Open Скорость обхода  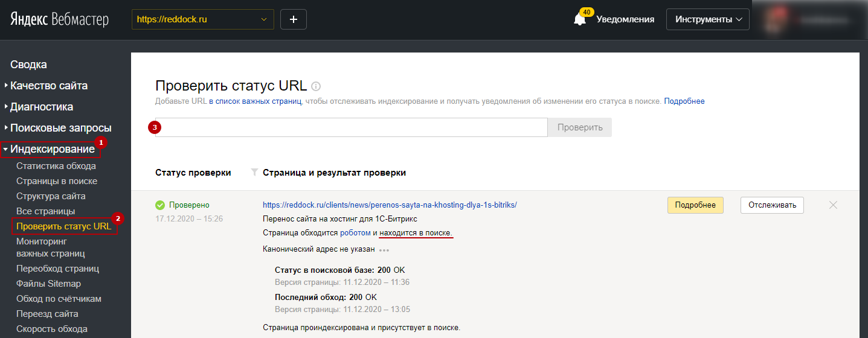click(x=52, y=329)
